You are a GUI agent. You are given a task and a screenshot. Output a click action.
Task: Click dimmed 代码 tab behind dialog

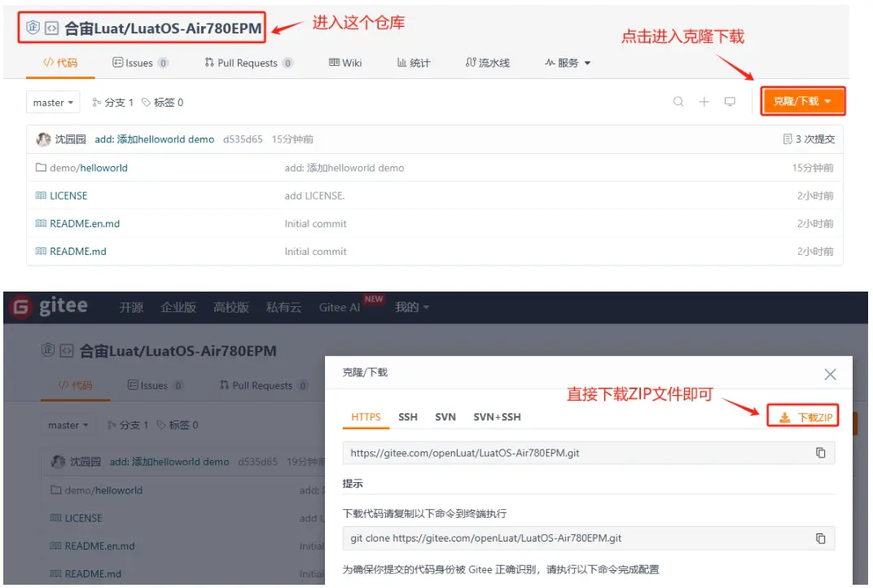pos(75,385)
